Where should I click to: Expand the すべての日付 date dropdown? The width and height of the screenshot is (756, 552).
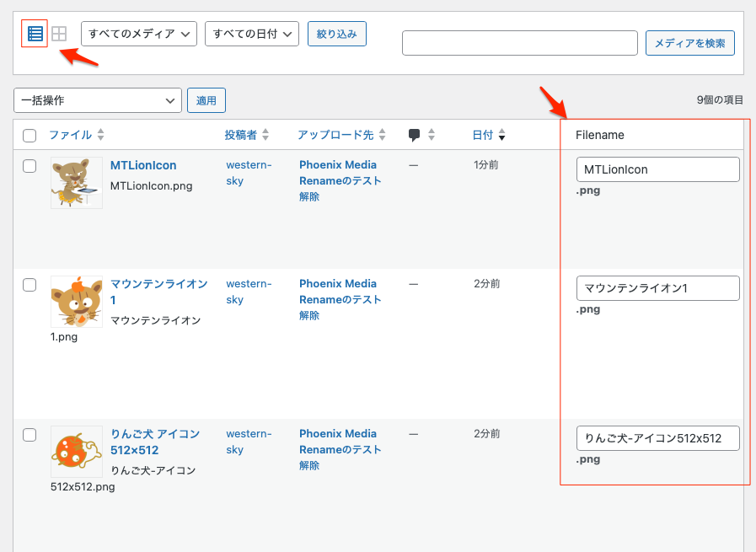pyautogui.click(x=252, y=34)
